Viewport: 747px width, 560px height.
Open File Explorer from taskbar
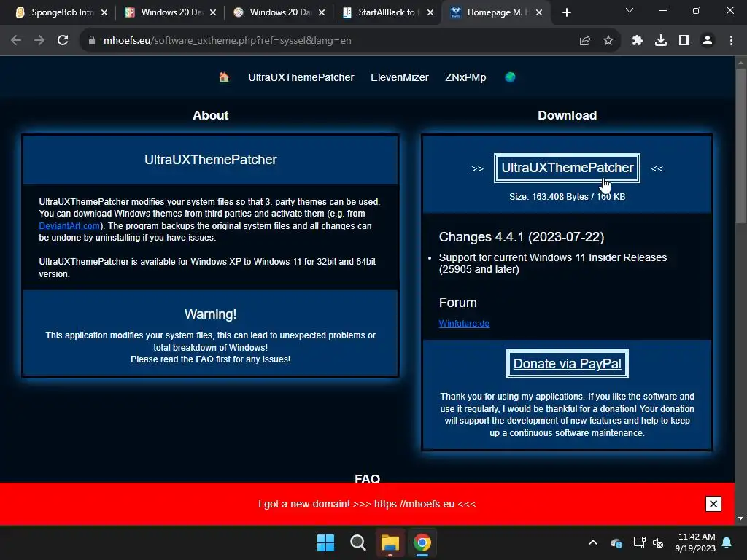390,542
